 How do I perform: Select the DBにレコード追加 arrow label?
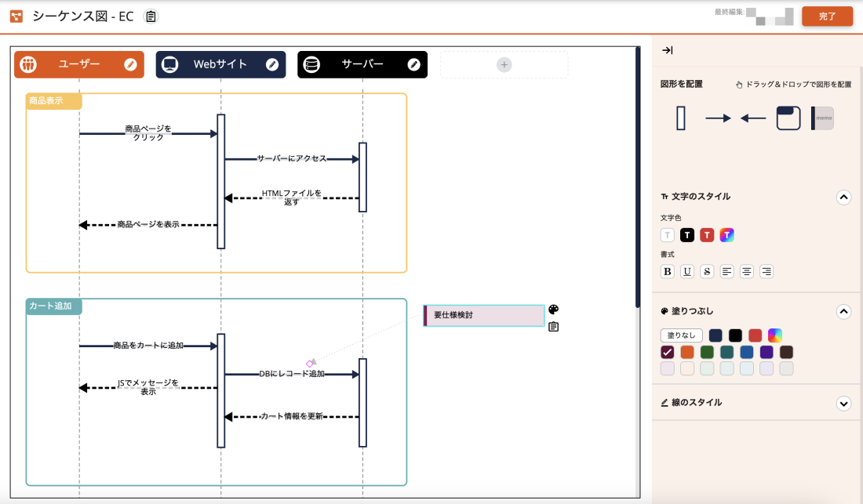(292, 374)
